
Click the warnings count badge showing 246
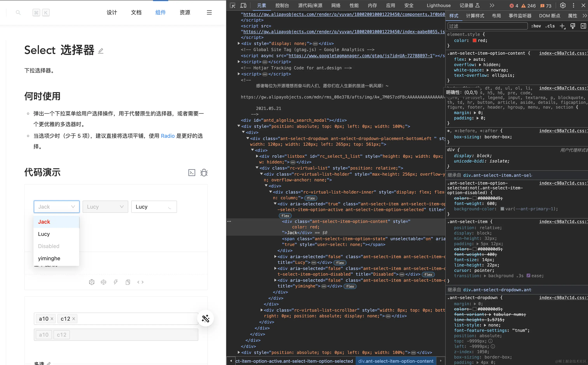528,6
